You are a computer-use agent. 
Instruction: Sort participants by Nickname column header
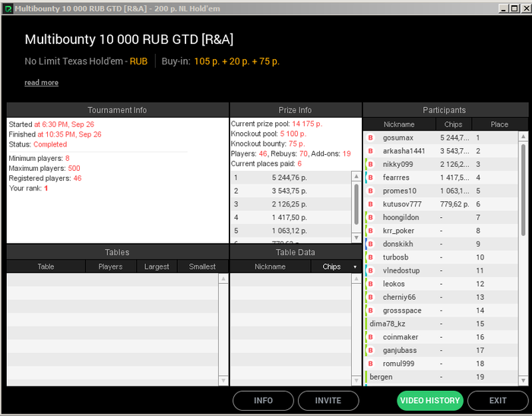(399, 124)
